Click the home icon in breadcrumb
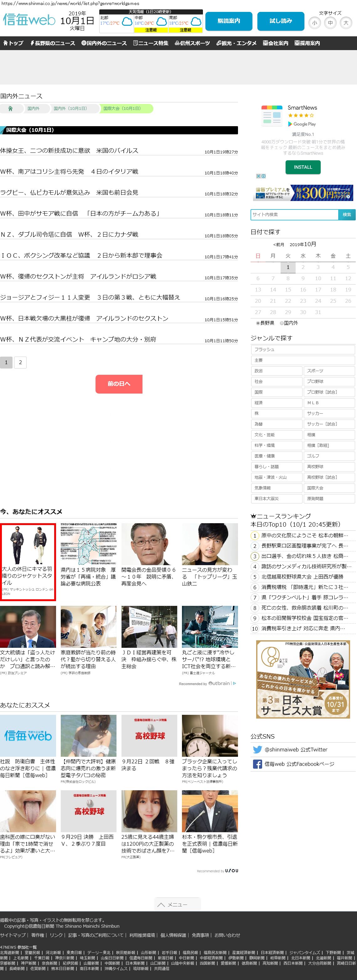 click(x=10, y=109)
